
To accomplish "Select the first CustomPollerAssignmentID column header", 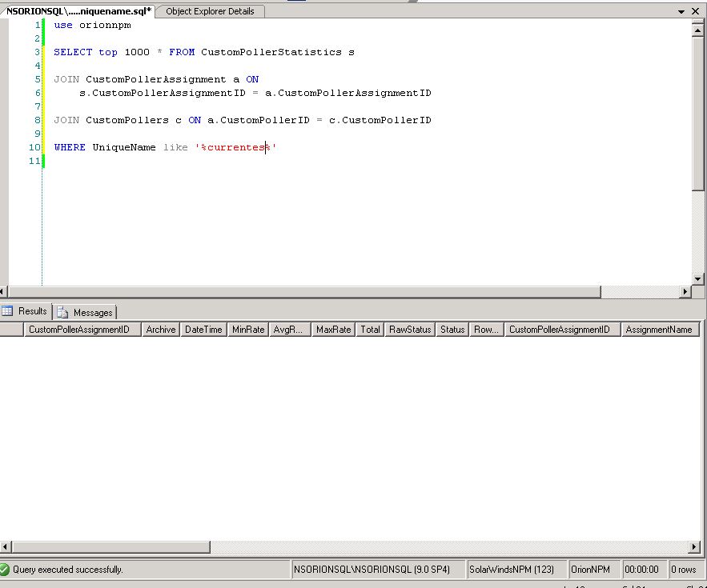I will click(82, 330).
